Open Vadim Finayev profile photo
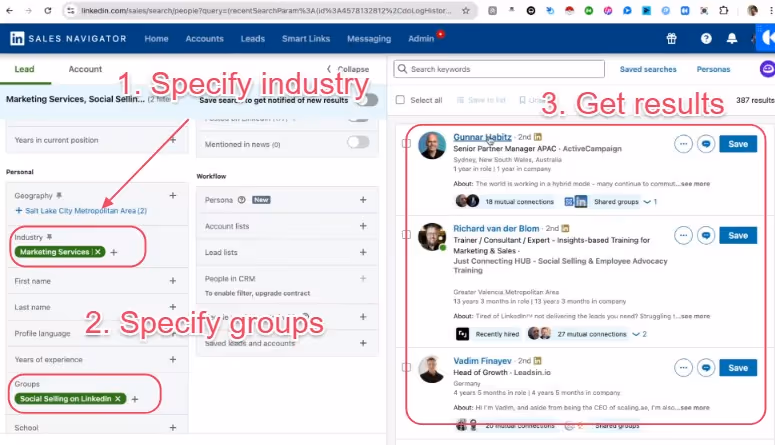The width and height of the screenshot is (775, 445). pos(431,369)
